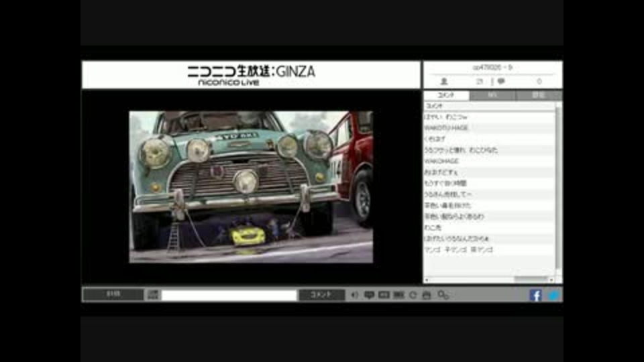Click left arrow of horizontal scrollbar
Image resolution: width=644 pixels, height=362 pixels.
[427, 280]
